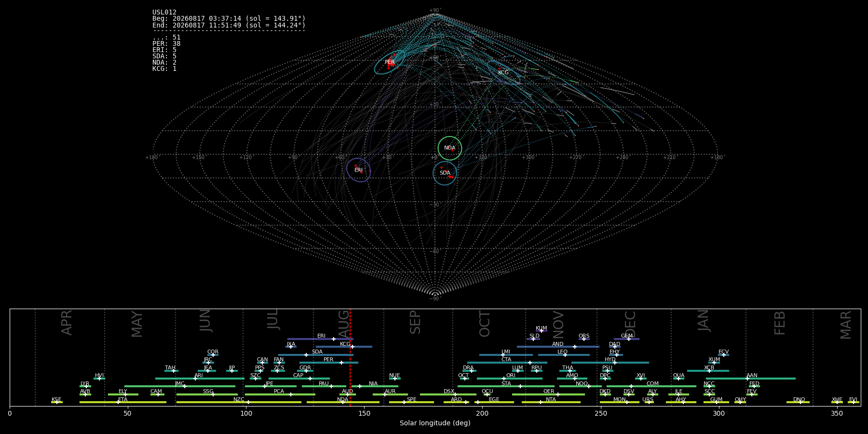The width and height of the screenshot is (868, 434).
Task: Click the AAN shower bar
Action: tap(751, 379)
